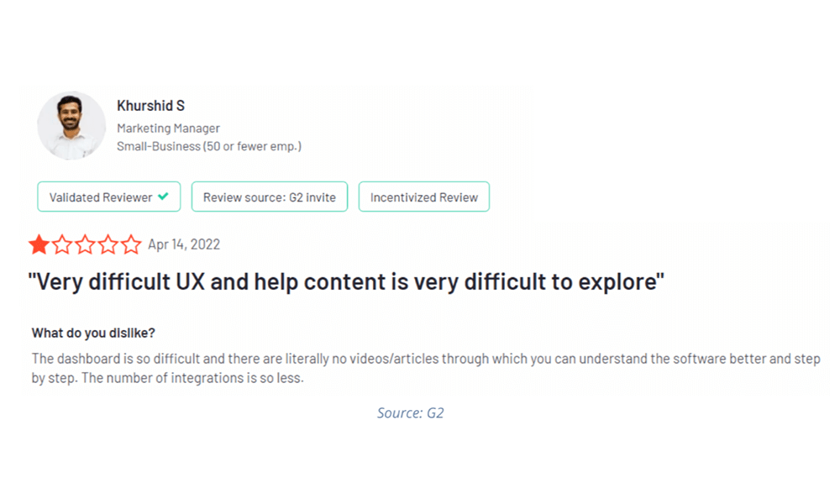Click the star rating group beside the date
The height and width of the screenshot is (504, 840).
[84, 244]
